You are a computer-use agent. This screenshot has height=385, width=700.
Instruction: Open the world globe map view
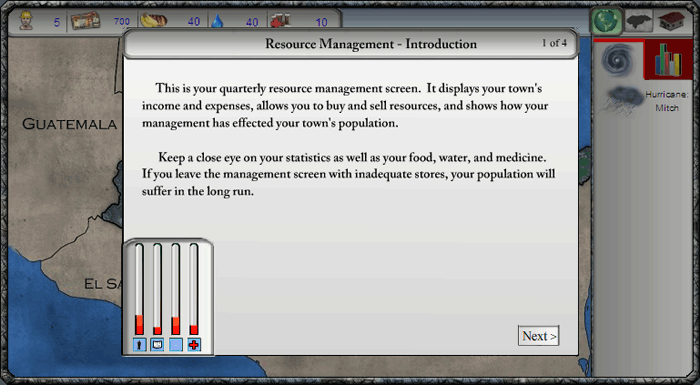[607, 21]
